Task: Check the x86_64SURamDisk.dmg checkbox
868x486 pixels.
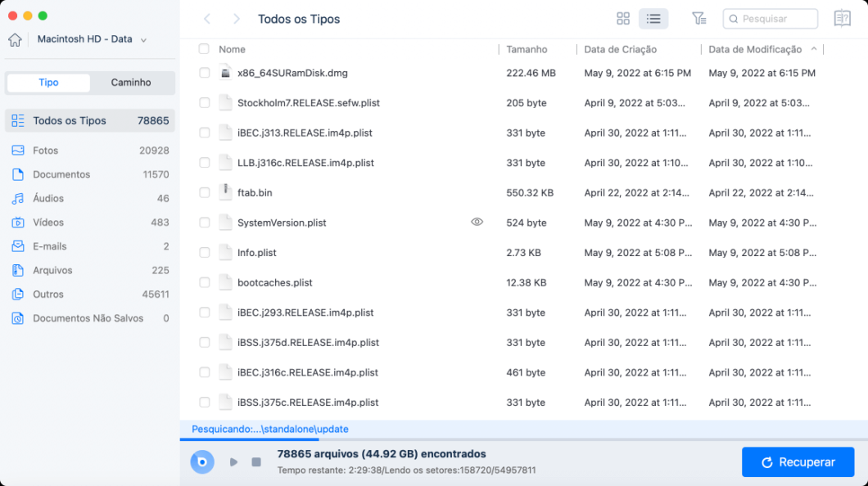Action: click(x=204, y=73)
